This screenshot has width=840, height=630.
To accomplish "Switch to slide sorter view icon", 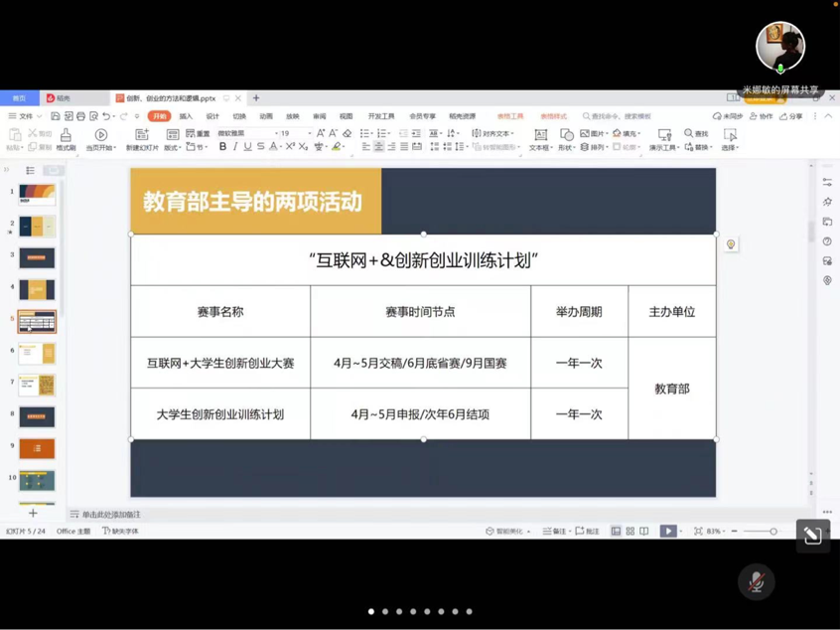I will pyautogui.click(x=630, y=532).
